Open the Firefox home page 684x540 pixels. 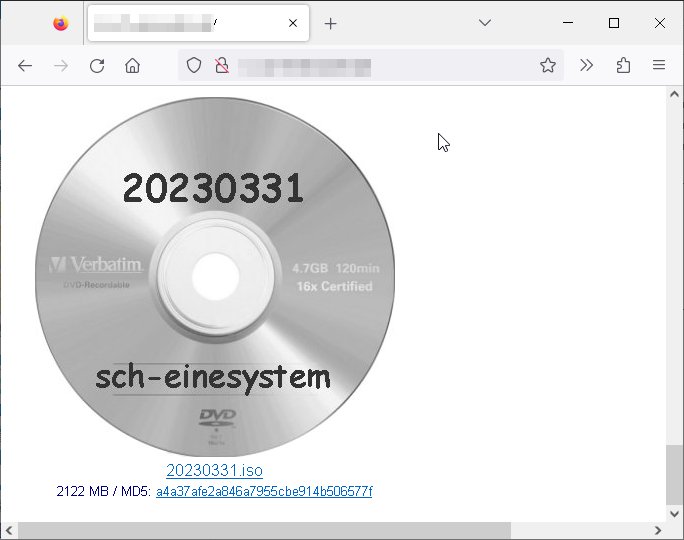click(133, 66)
